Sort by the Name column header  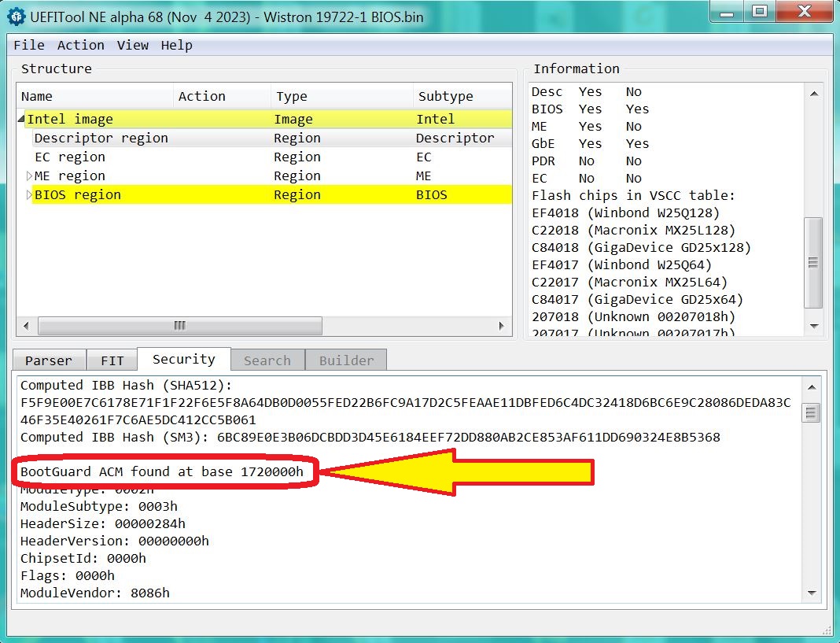coord(95,96)
